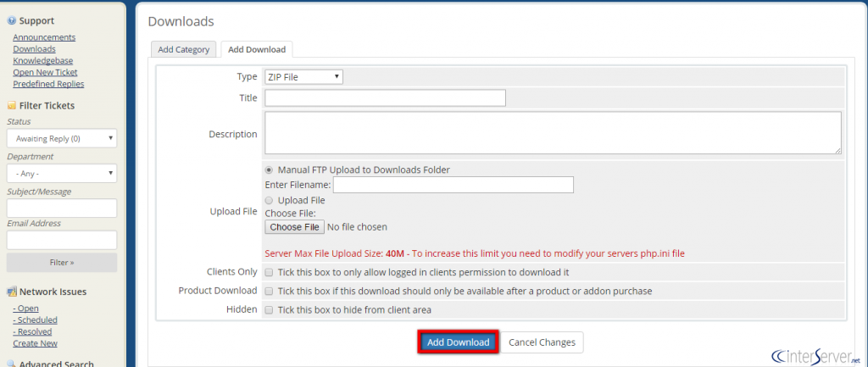
Task: Click the Support section help icon
Action: 11,21
